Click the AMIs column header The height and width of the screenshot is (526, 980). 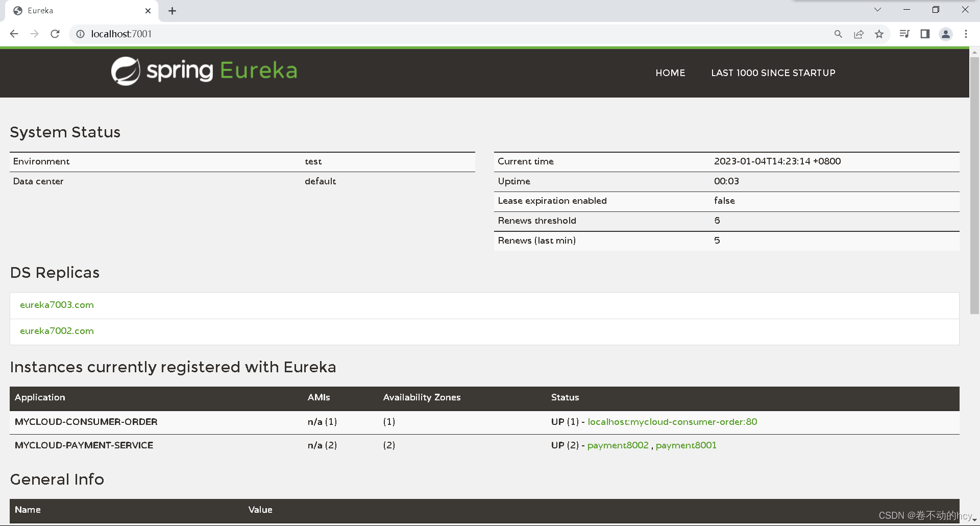click(x=318, y=397)
